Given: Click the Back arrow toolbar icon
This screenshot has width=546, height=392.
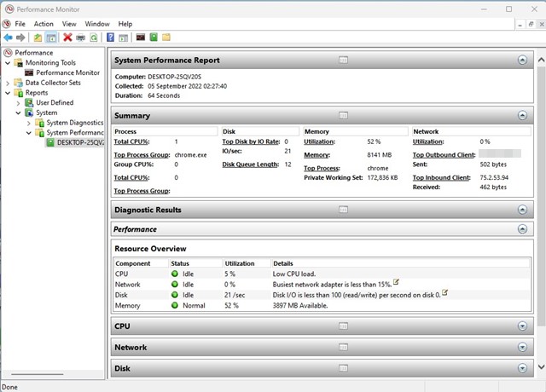Looking at the screenshot, I should 9,37.
